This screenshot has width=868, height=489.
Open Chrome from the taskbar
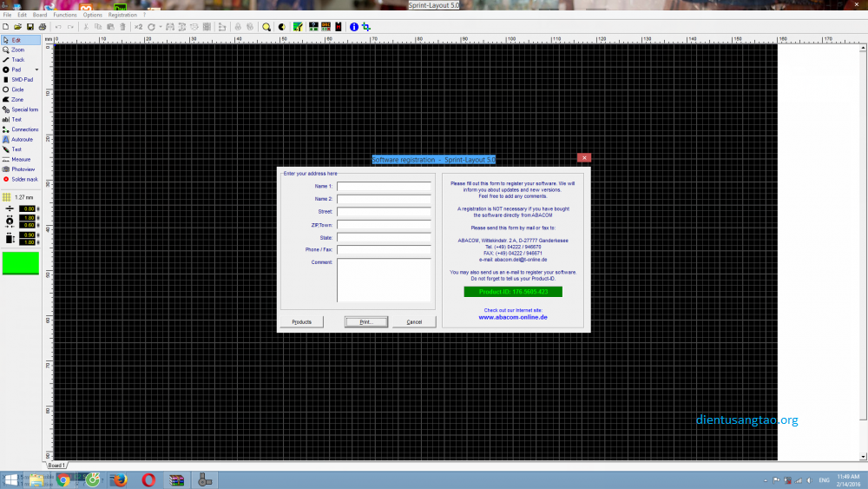[63, 479]
